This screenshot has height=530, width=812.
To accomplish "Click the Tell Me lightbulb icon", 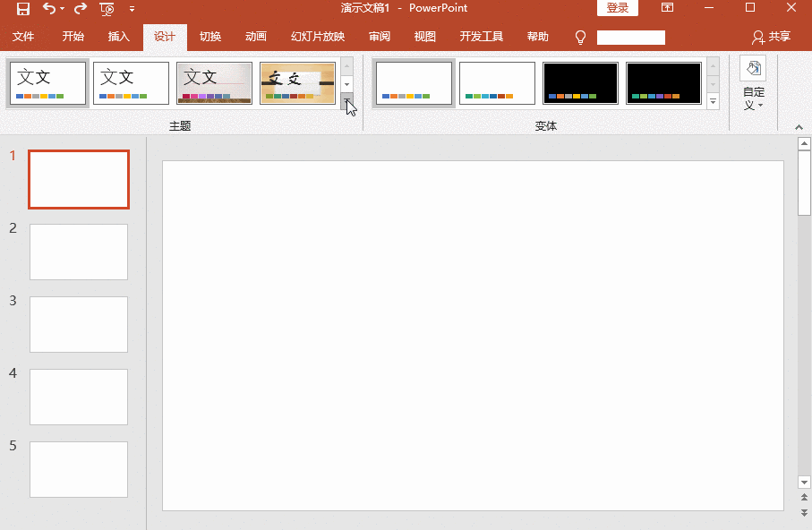I will pyautogui.click(x=580, y=38).
